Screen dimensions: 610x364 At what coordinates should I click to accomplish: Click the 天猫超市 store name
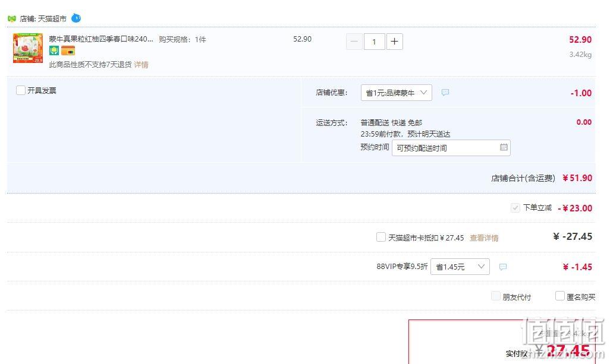[x=52, y=18]
